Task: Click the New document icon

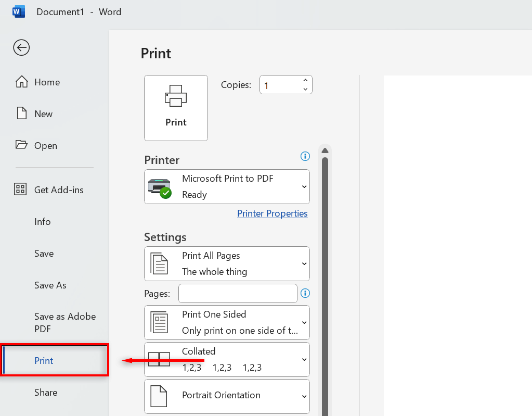Action: point(21,114)
